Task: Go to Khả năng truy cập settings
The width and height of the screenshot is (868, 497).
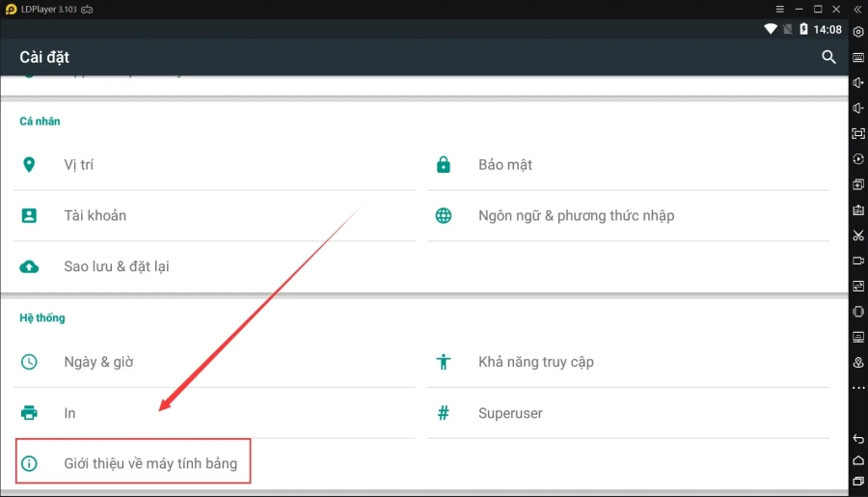Action: (x=535, y=362)
